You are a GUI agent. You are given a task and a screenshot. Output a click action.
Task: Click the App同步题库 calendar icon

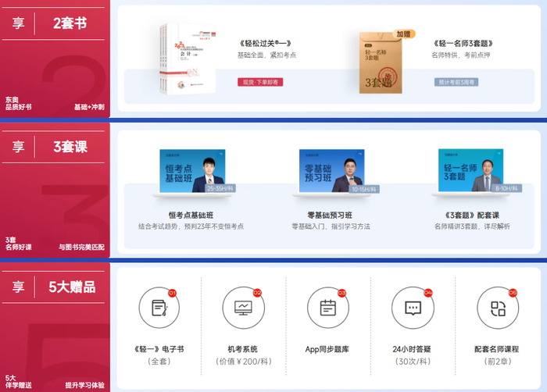(x=327, y=308)
